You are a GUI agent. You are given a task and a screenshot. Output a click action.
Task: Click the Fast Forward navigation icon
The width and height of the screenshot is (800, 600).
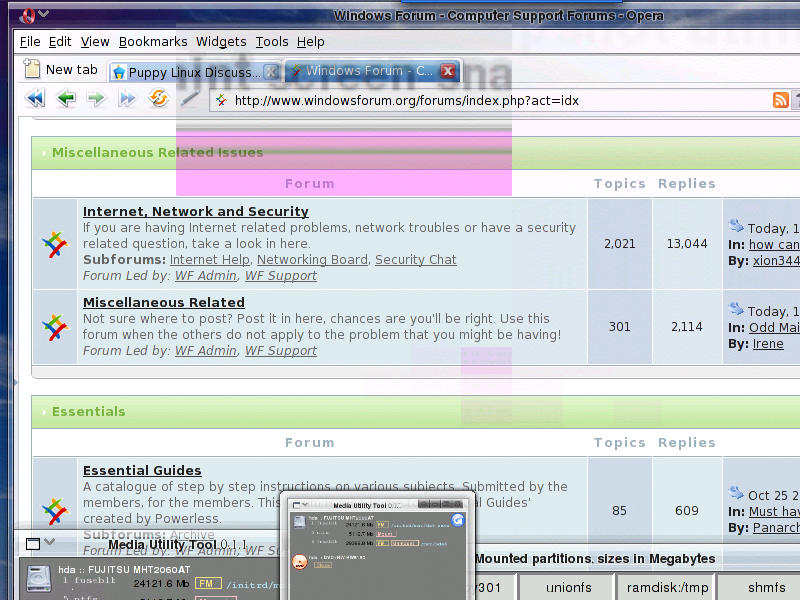[x=128, y=98]
